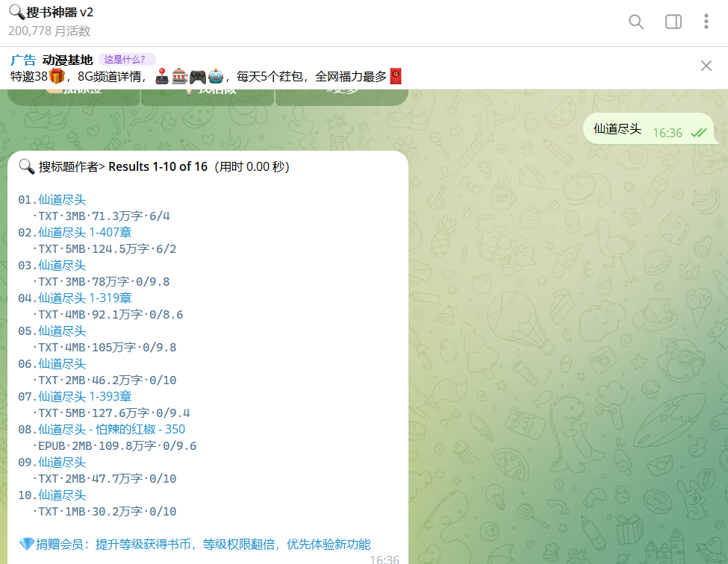Click the game controller emoji in ad

(197, 76)
